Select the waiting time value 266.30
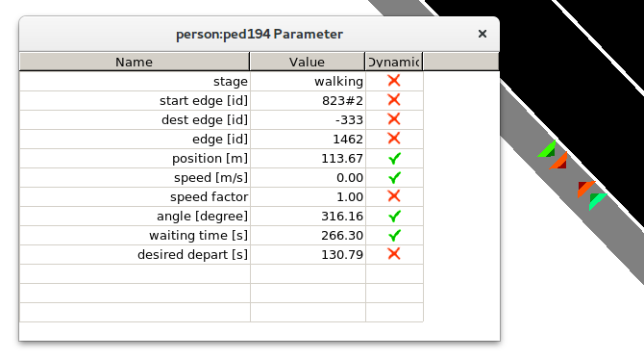The width and height of the screenshot is (644, 359). (x=342, y=235)
